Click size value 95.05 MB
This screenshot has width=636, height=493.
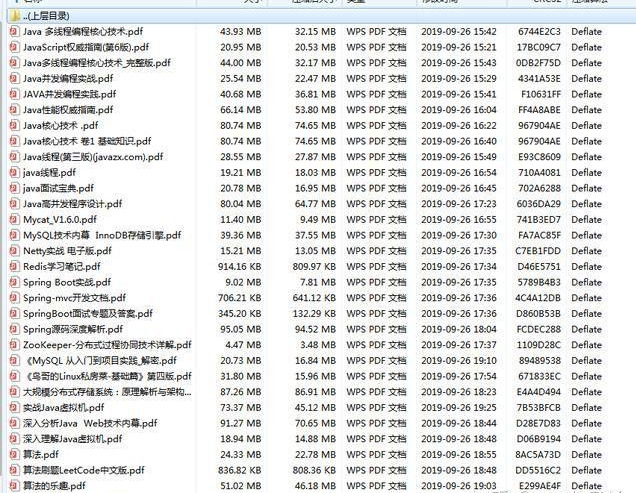[241, 329]
